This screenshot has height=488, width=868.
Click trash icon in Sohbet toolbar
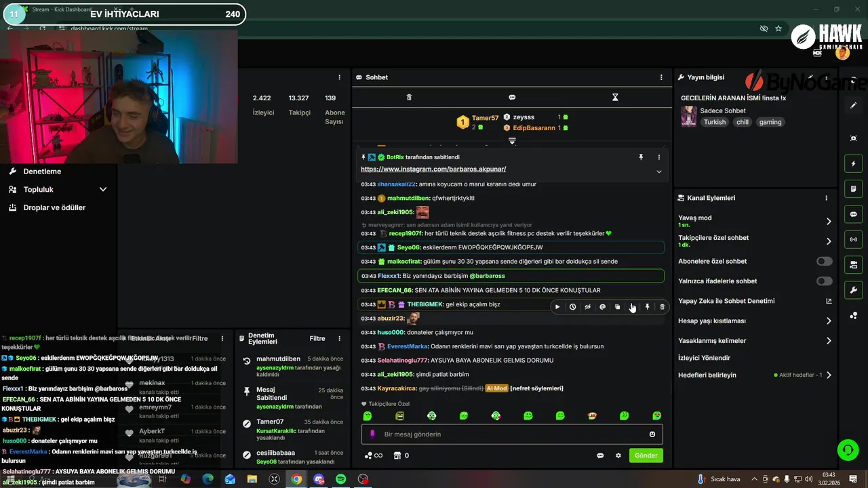click(x=409, y=98)
